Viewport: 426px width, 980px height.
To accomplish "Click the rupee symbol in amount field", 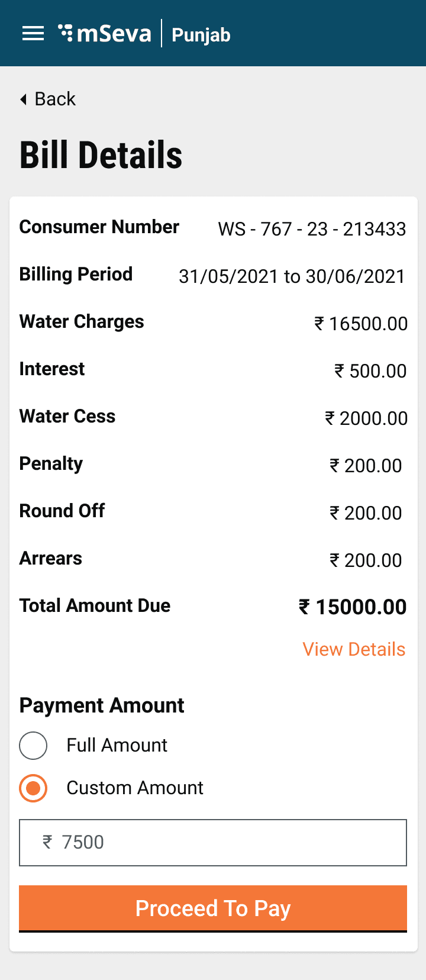I will (47, 842).
